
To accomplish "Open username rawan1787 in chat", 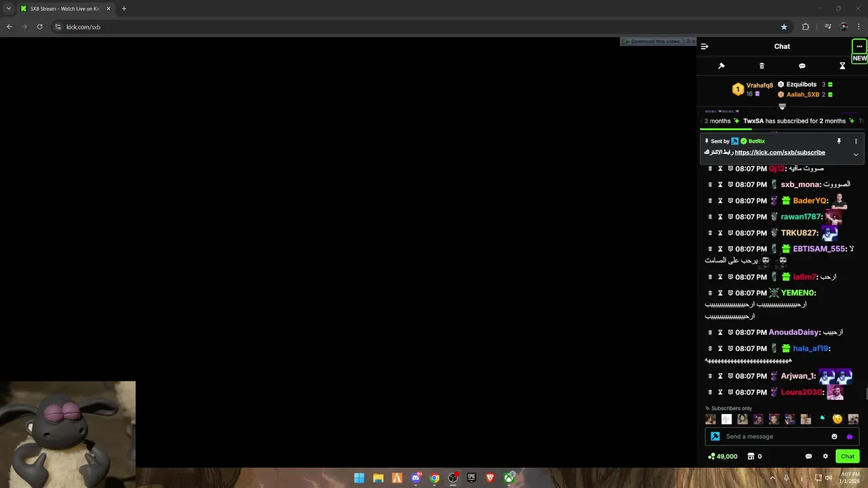I will tap(801, 217).
